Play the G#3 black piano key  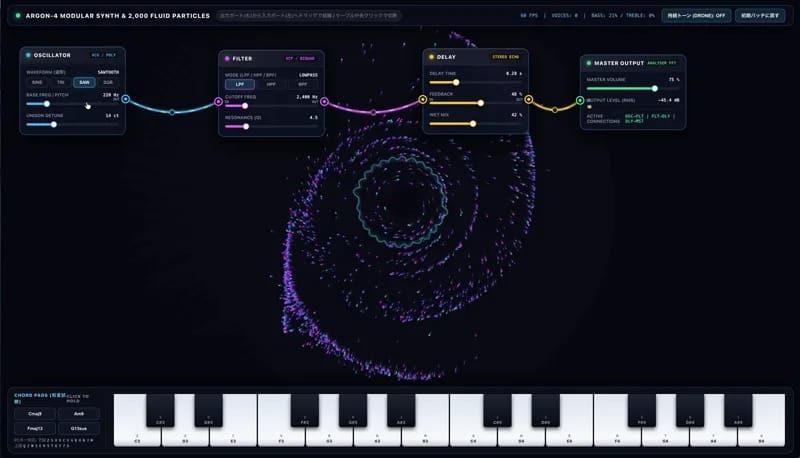(x=353, y=410)
